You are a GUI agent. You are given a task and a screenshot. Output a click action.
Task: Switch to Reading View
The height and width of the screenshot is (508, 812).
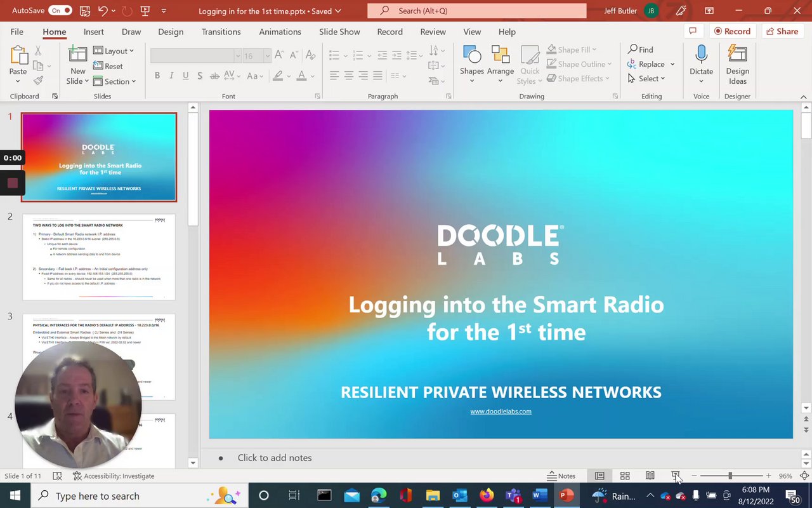coord(650,476)
